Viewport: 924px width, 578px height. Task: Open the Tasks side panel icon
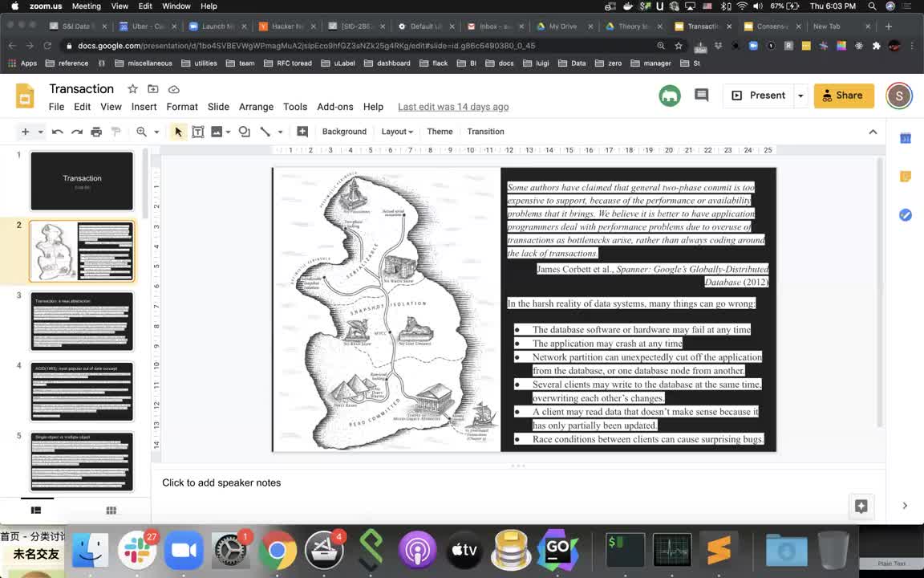coord(905,215)
